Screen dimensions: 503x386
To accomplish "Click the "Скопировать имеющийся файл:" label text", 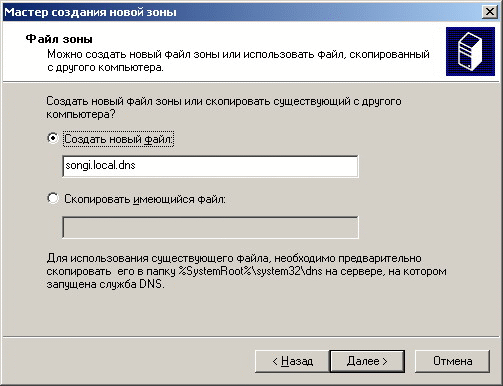I will pos(145,199).
